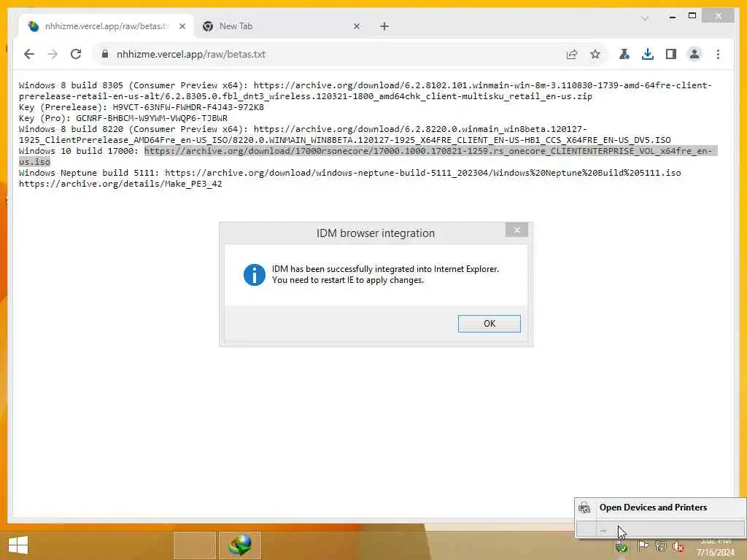Maximize the Chrome window
Image resolution: width=747 pixels, height=560 pixels.
click(x=692, y=16)
